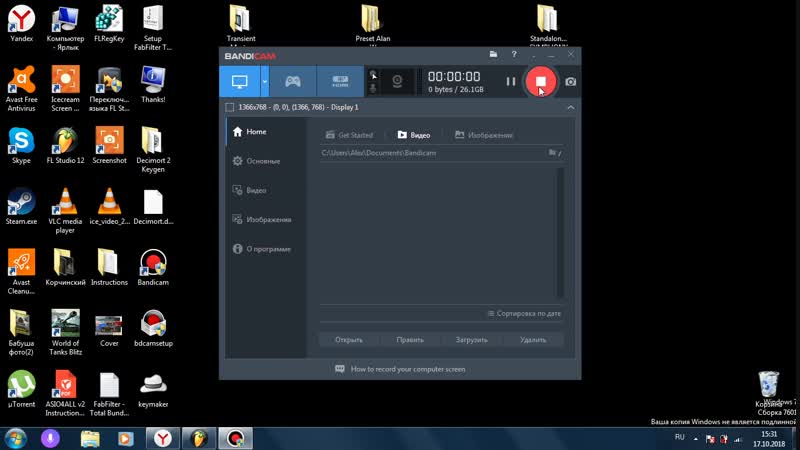
Task: Open File Explorer from taskbar
Action: click(x=90, y=438)
